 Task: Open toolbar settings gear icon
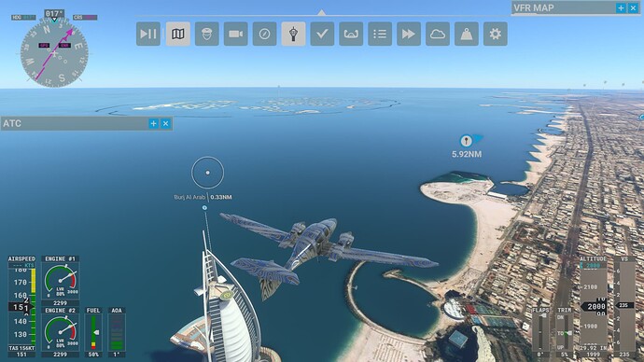click(x=496, y=34)
